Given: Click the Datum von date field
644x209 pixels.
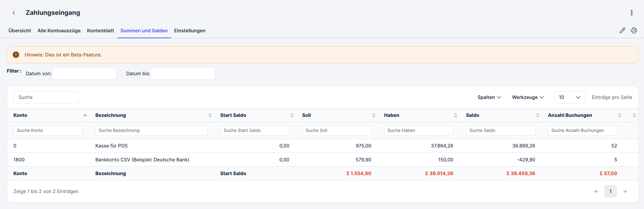Looking at the screenshot, I should [x=84, y=74].
